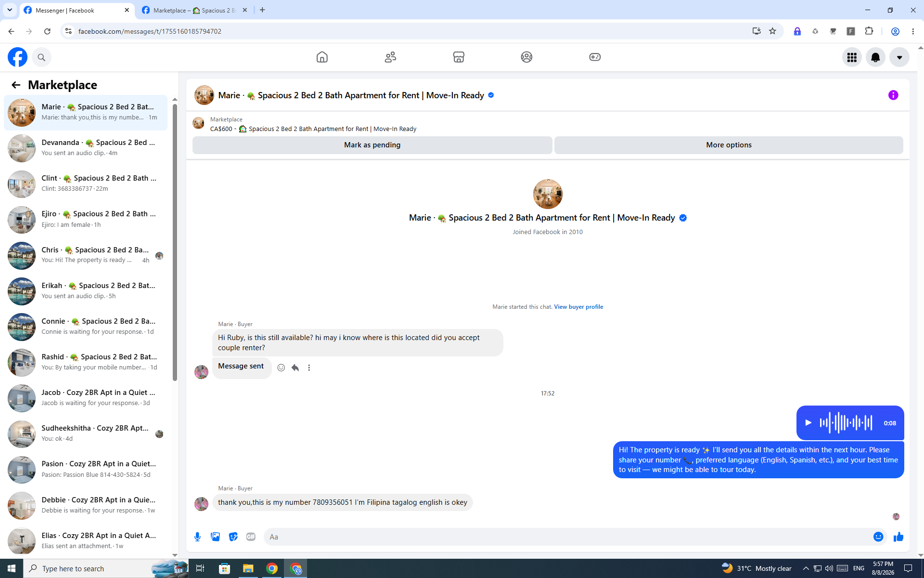Choose a GIF icon
Image resolution: width=924 pixels, height=578 pixels.
click(251, 537)
